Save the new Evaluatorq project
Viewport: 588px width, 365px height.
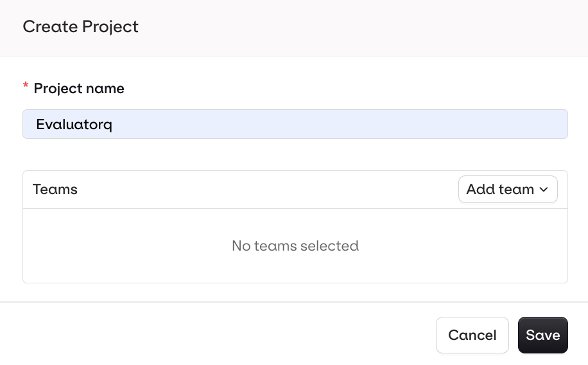(542, 335)
